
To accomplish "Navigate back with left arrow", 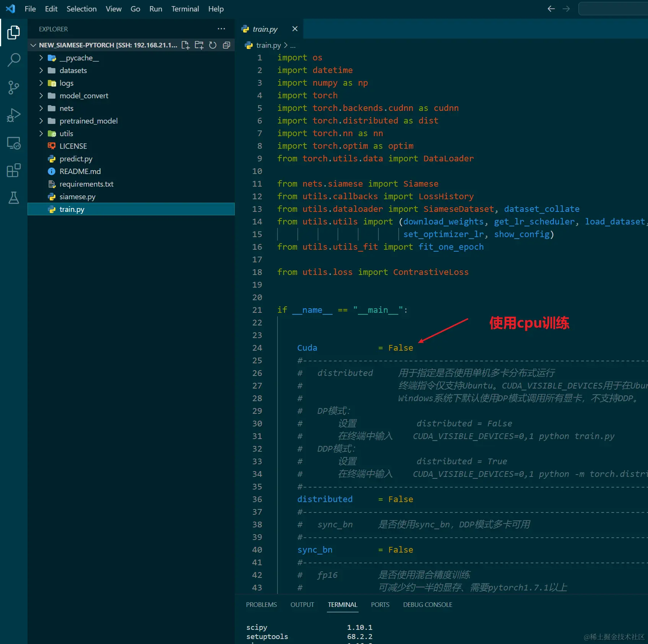I will pos(551,9).
